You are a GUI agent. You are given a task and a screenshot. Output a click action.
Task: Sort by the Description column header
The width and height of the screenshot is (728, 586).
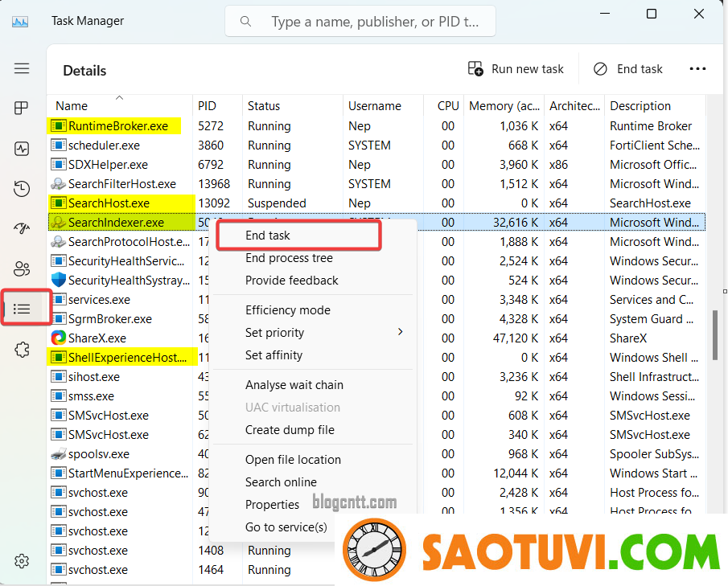click(655, 106)
